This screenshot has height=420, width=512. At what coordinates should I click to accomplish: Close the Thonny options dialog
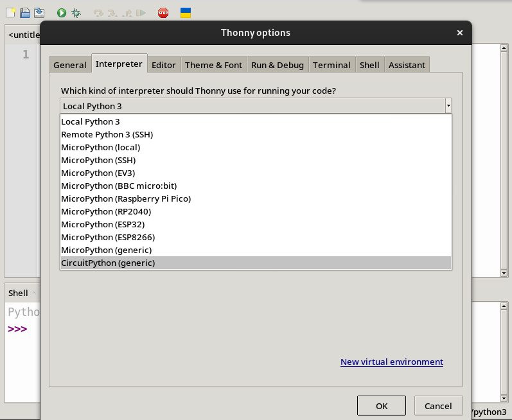coord(460,33)
